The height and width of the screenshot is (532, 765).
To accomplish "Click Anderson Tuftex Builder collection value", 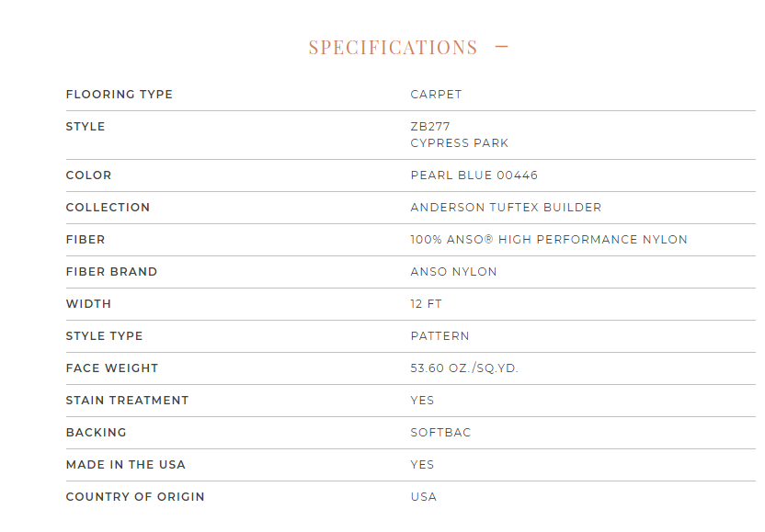I will pyautogui.click(x=506, y=208).
